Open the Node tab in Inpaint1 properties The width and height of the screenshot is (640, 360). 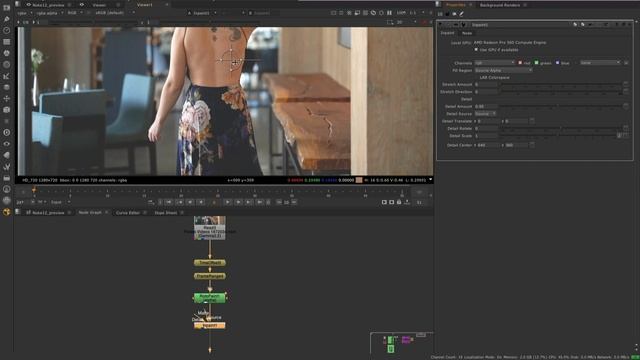point(467,33)
